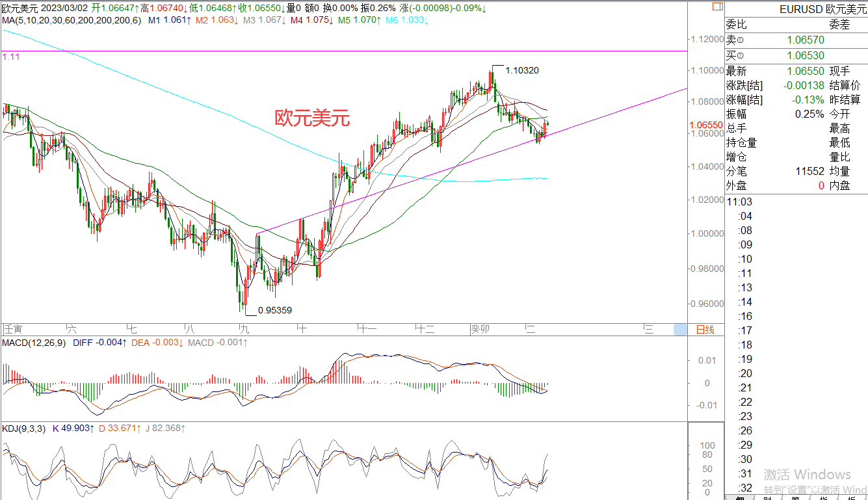Viewport: 868px width, 500px height.
Task: Click the level ① icon beside 卖
Action: pyautogui.click(x=740, y=40)
